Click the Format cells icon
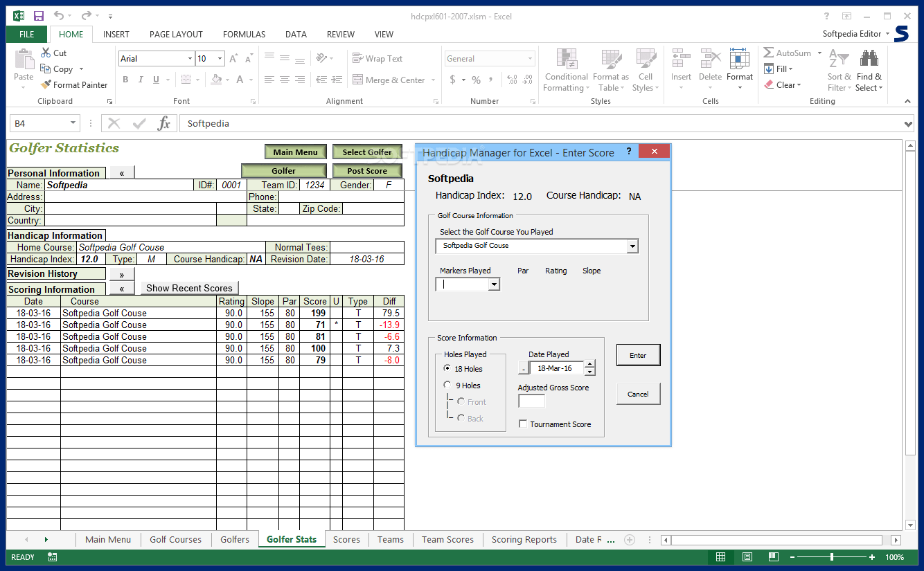Image resolution: width=924 pixels, height=571 pixels. coord(740,60)
